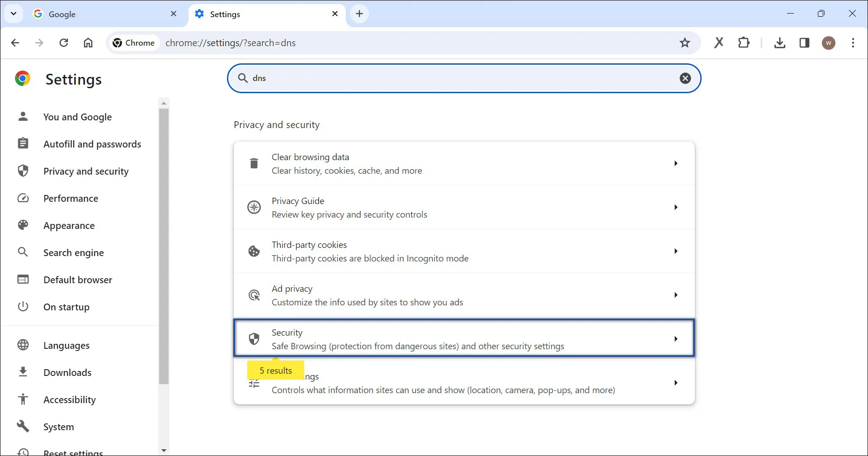Screen dimensions: 868x456
Task: Clear the dns search using the X icon
Action: (x=686, y=78)
